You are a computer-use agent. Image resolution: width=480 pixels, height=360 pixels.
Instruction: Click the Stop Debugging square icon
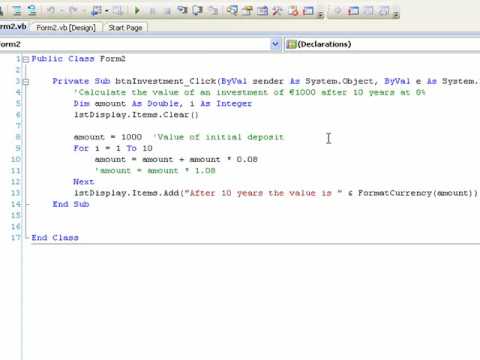(168, 11)
